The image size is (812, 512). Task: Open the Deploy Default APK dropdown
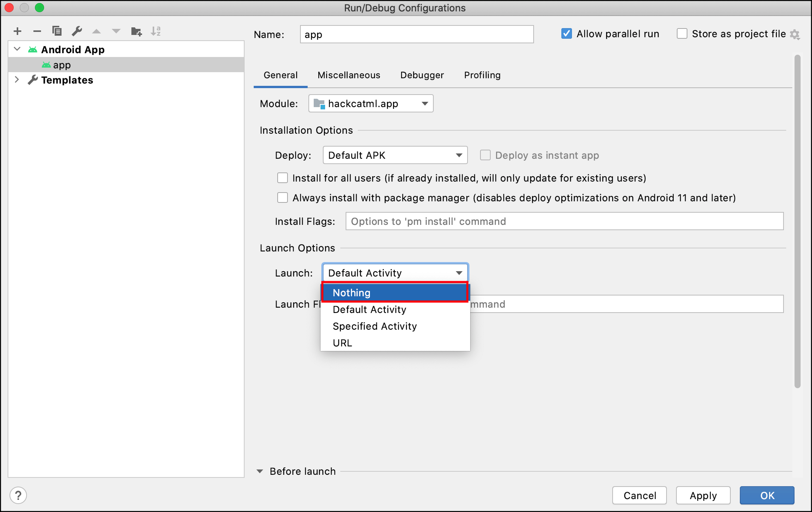pos(395,155)
